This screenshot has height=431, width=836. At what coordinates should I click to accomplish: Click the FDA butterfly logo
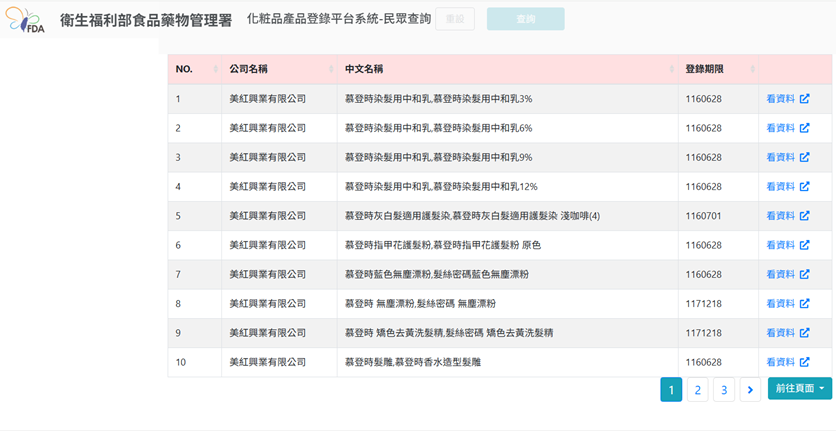(x=25, y=20)
